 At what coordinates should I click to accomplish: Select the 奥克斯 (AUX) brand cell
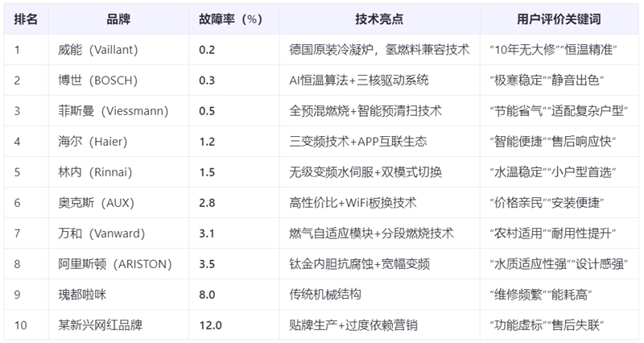click(x=97, y=203)
